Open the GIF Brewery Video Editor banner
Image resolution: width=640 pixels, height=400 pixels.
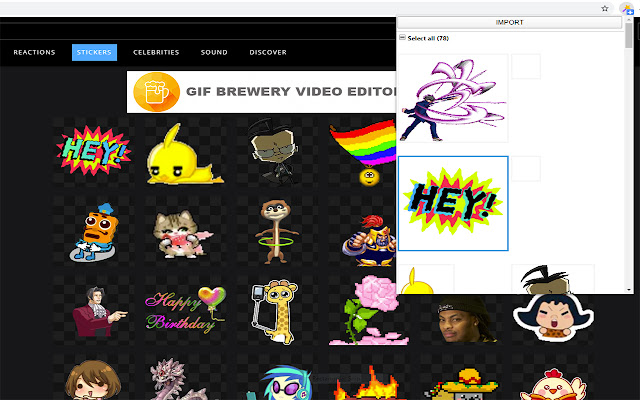(x=262, y=92)
